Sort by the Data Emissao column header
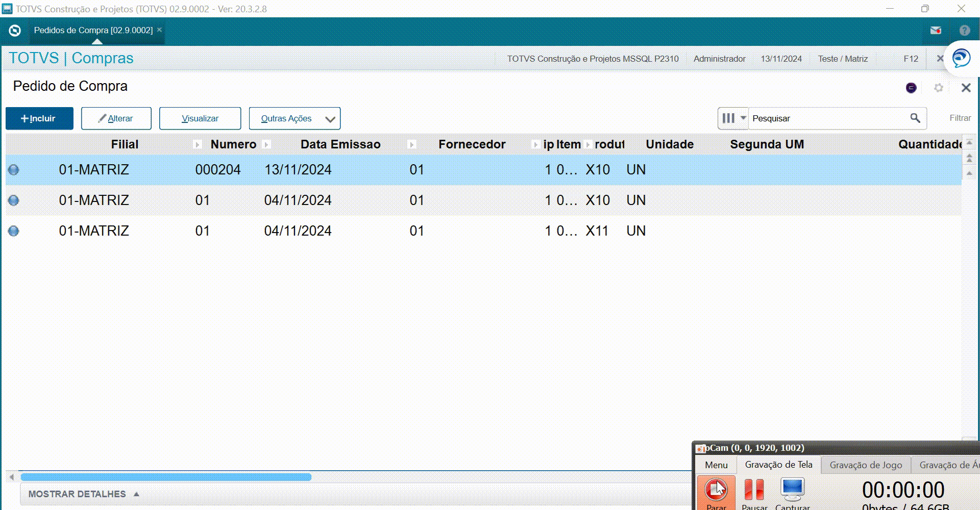This screenshot has width=980, height=510. point(340,145)
